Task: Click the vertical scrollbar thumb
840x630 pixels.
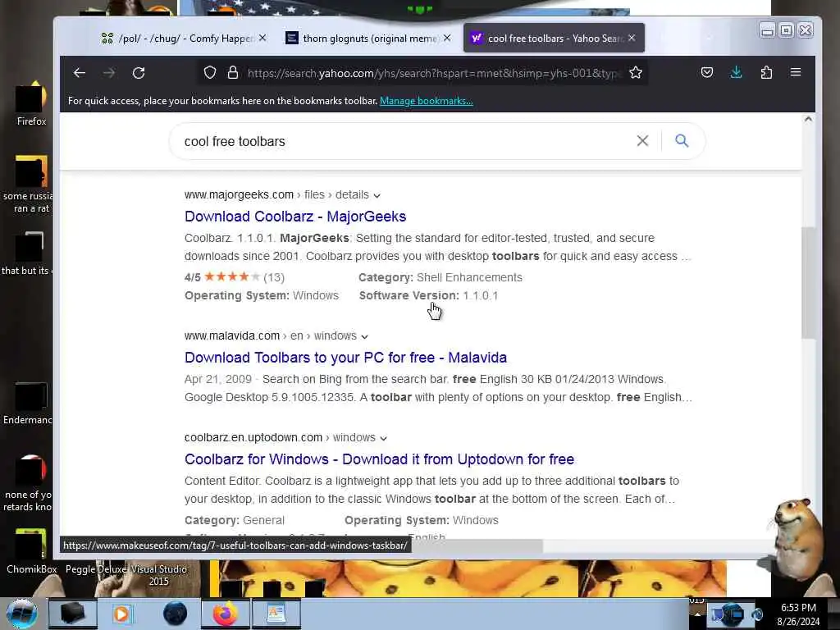Action: (x=808, y=282)
